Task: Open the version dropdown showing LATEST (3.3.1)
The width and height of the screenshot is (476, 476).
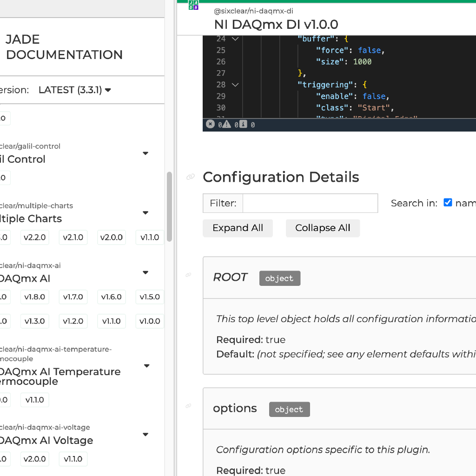Action: click(74, 90)
